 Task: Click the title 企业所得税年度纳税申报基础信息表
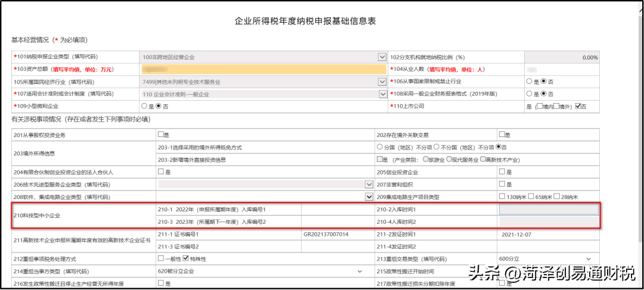point(305,21)
